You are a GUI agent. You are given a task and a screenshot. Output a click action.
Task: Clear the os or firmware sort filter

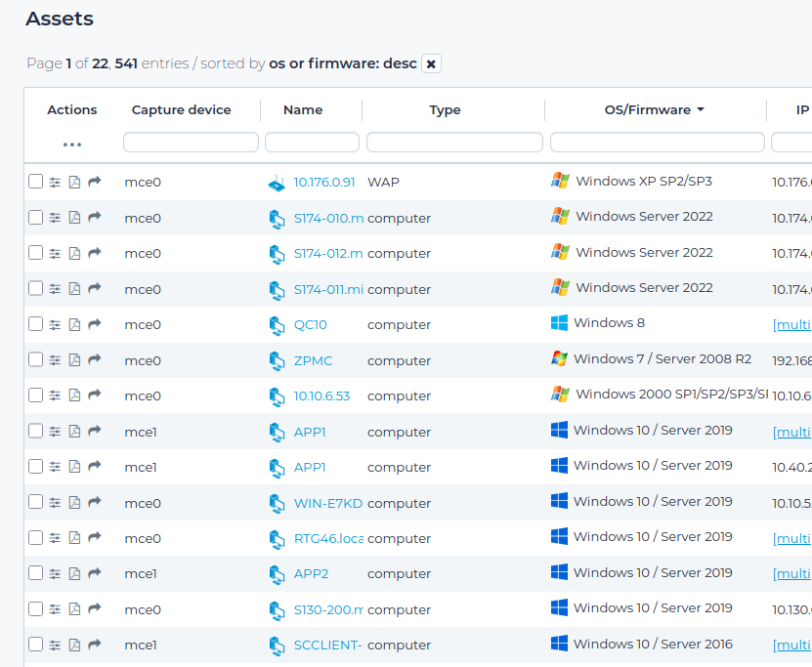(431, 63)
